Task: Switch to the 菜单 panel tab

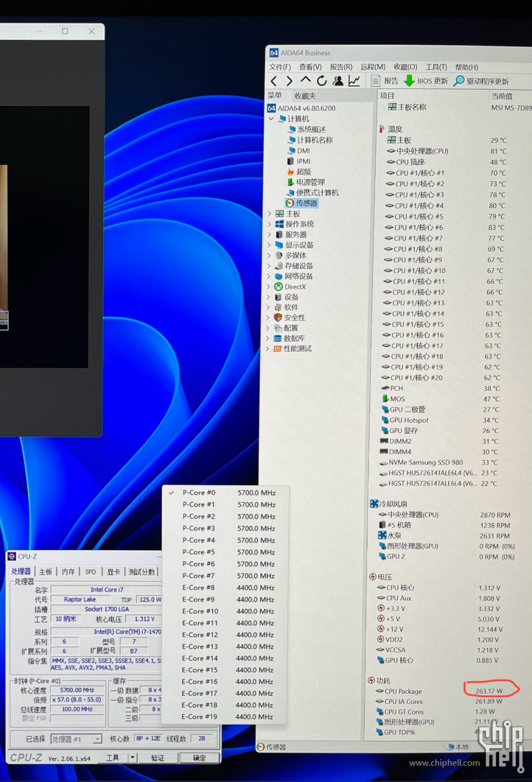Action: pos(275,96)
